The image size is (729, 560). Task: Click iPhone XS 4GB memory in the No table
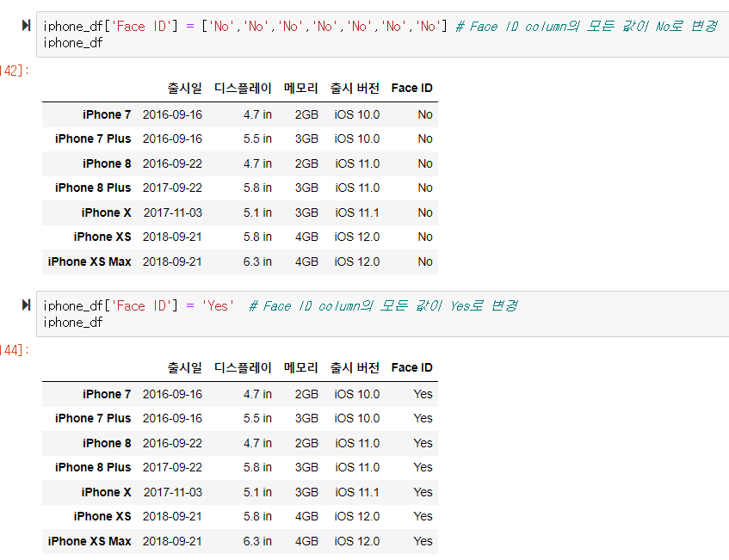pyautogui.click(x=307, y=237)
